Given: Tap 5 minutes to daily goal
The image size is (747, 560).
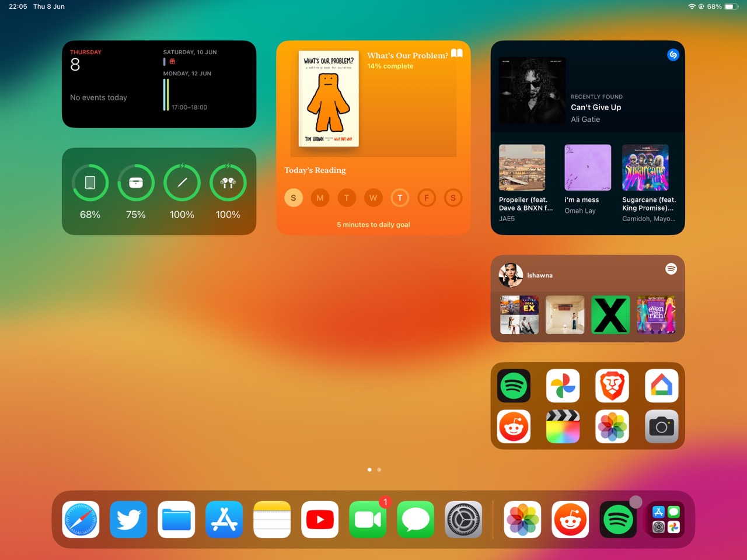Looking at the screenshot, I should tap(373, 225).
